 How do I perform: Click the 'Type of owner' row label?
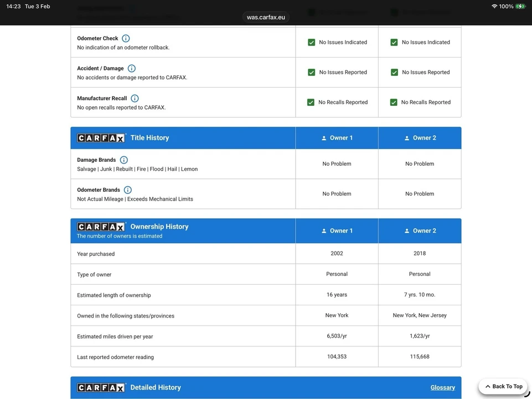point(94,275)
